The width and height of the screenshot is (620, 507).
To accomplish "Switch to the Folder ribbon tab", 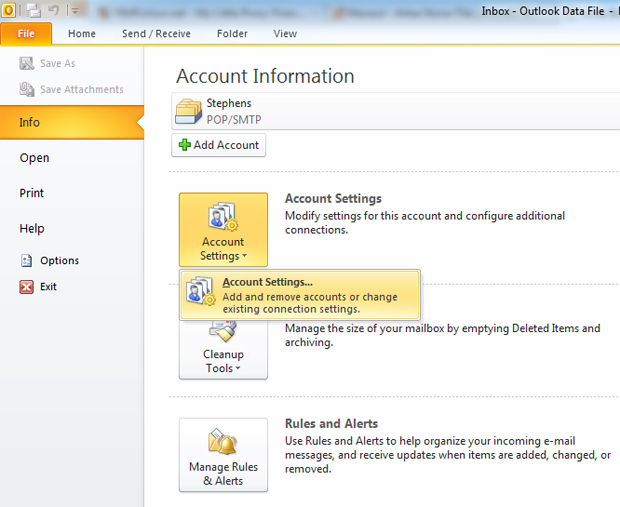I will pos(232,34).
